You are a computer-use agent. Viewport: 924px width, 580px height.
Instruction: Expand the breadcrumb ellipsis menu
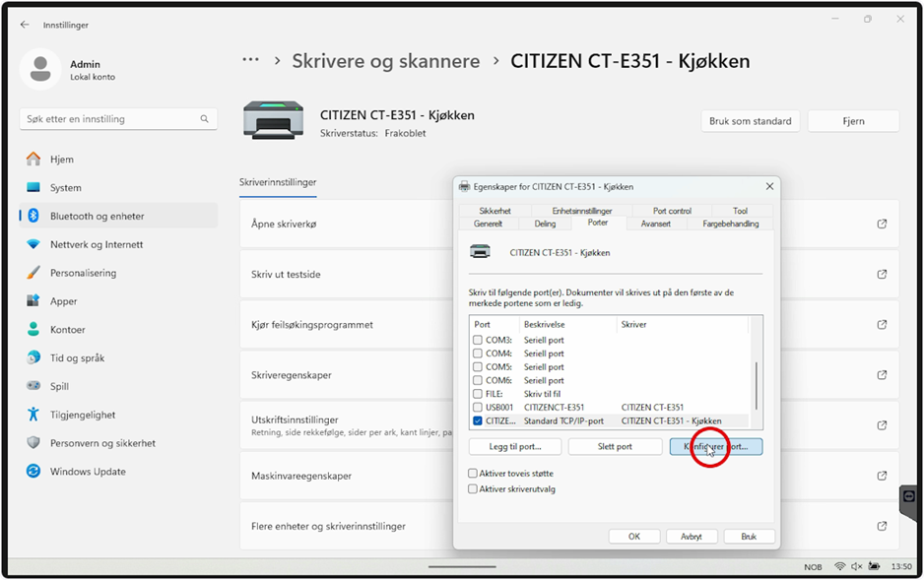[250, 60]
